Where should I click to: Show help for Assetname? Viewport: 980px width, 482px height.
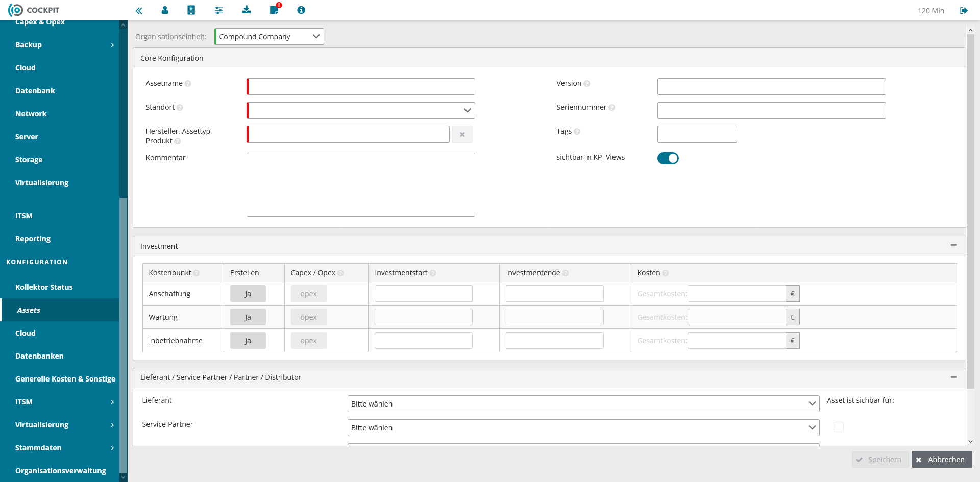click(x=188, y=84)
